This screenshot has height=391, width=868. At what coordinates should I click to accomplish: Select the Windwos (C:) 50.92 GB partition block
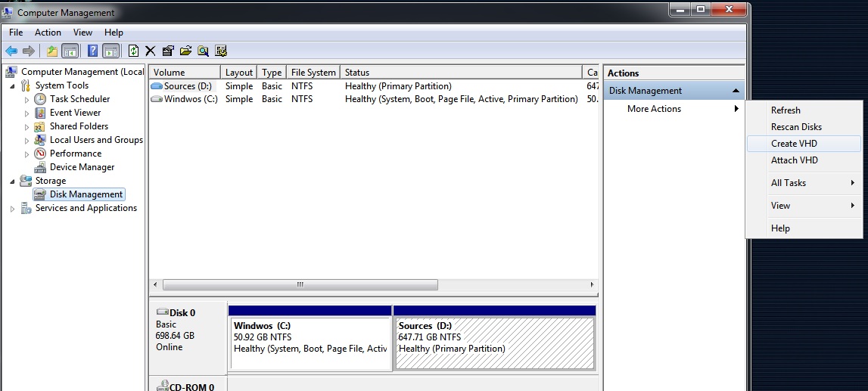point(310,337)
